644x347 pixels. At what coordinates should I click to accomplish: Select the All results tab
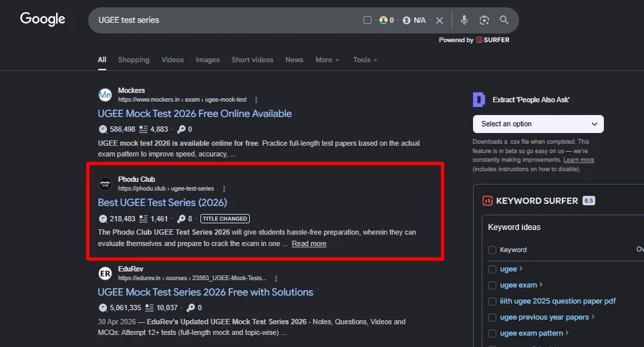tap(102, 60)
